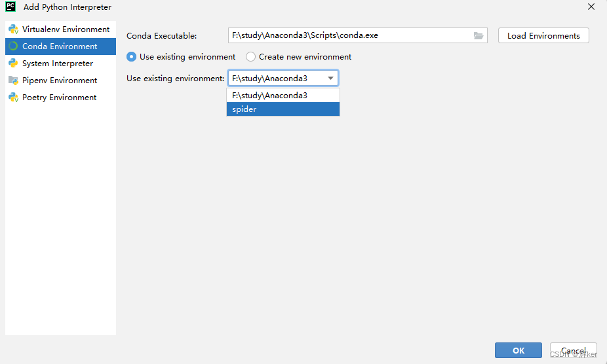Confirm with the OK button
The width and height of the screenshot is (607, 364).
click(x=519, y=350)
